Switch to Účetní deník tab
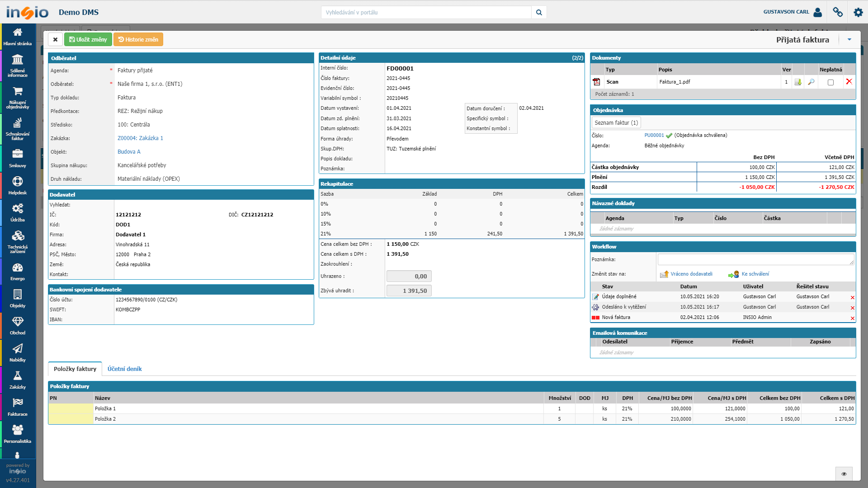This screenshot has width=868, height=488. click(125, 369)
